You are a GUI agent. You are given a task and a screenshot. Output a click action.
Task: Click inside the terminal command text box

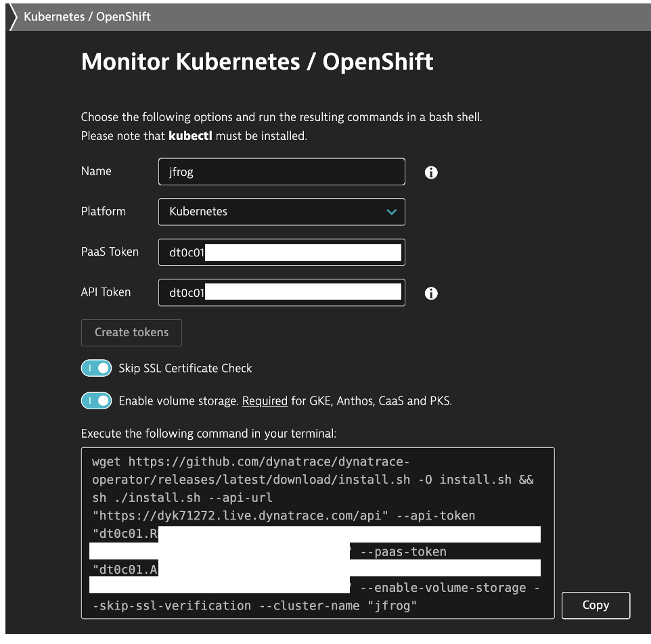[x=317, y=533]
